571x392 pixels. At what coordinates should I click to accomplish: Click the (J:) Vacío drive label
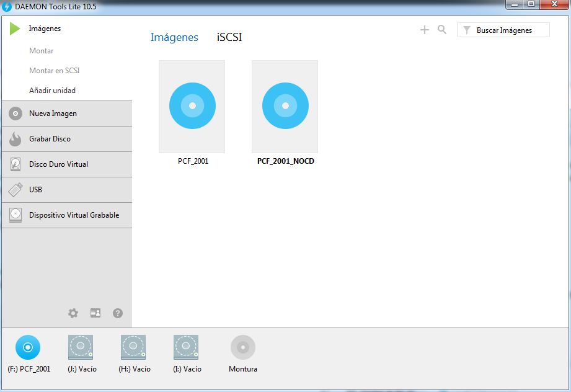point(82,368)
